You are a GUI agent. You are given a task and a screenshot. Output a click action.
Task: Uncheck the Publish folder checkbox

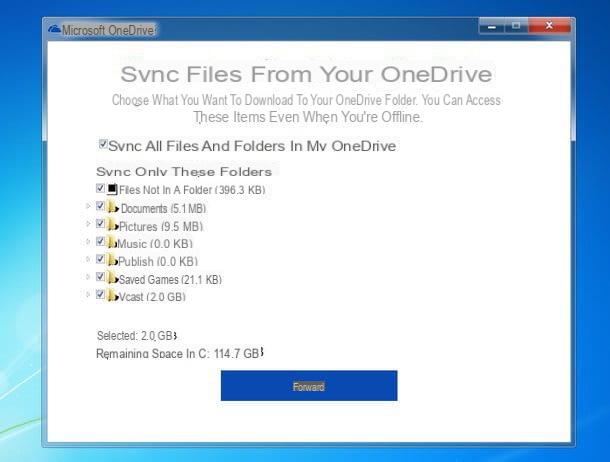(100, 259)
